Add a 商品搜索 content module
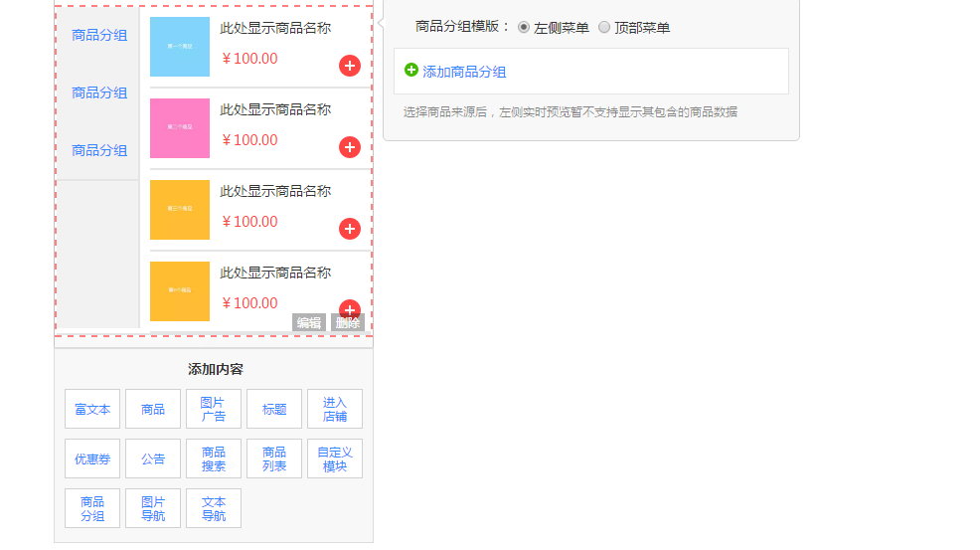The height and width of the screenshot is (550, 980). point(214,458)
